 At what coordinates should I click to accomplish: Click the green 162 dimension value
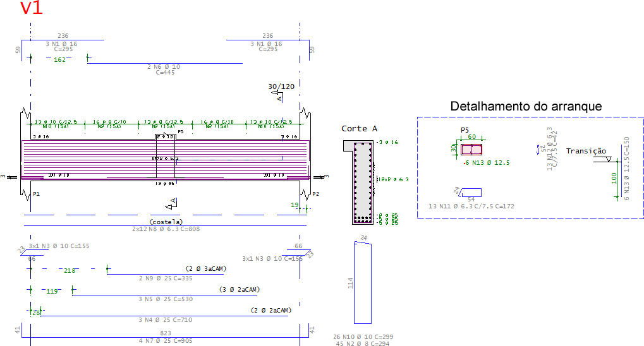(59, 60)
